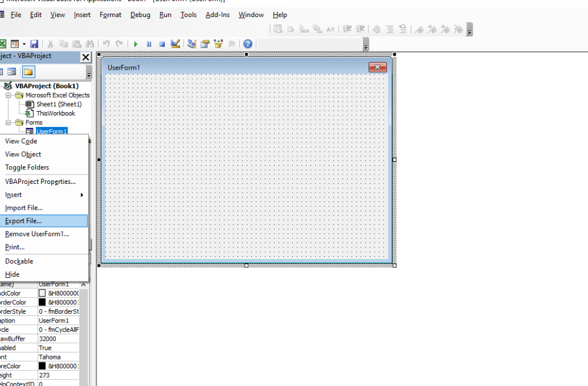
Task: Choose View Object from context menu
Action: (x=44, y=155)
